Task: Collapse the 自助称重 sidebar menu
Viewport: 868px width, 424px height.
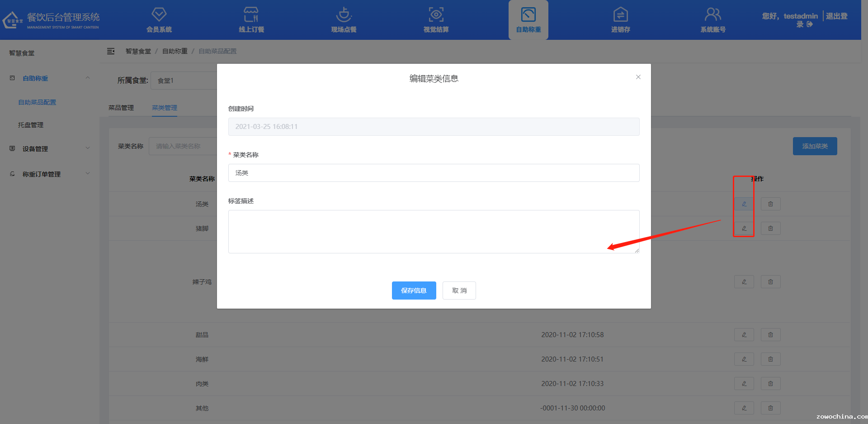Action: click(50, 78)
